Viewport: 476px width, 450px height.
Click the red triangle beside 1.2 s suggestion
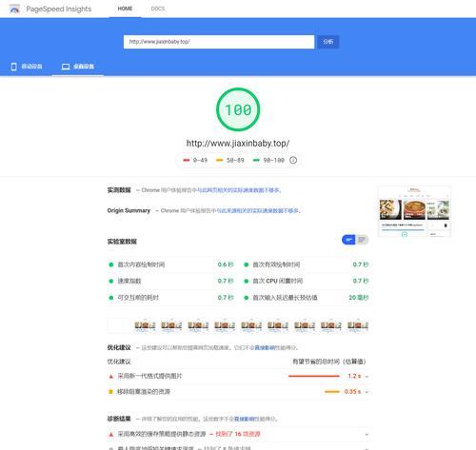111,377
